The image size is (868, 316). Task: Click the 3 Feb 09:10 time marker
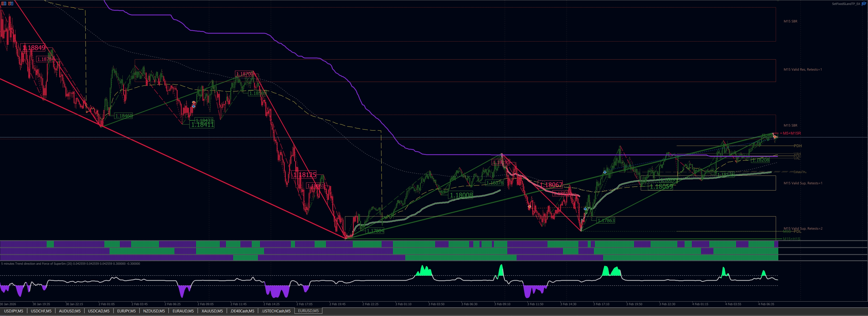click(502, 304)
